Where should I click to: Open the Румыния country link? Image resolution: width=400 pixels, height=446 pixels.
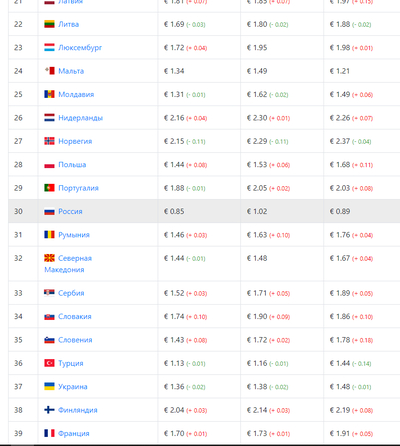pyautogui.click(x=74, y=235)
